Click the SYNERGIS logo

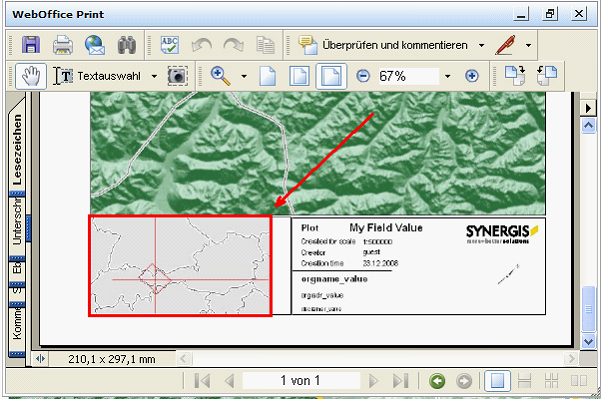(x=502, y=234)
